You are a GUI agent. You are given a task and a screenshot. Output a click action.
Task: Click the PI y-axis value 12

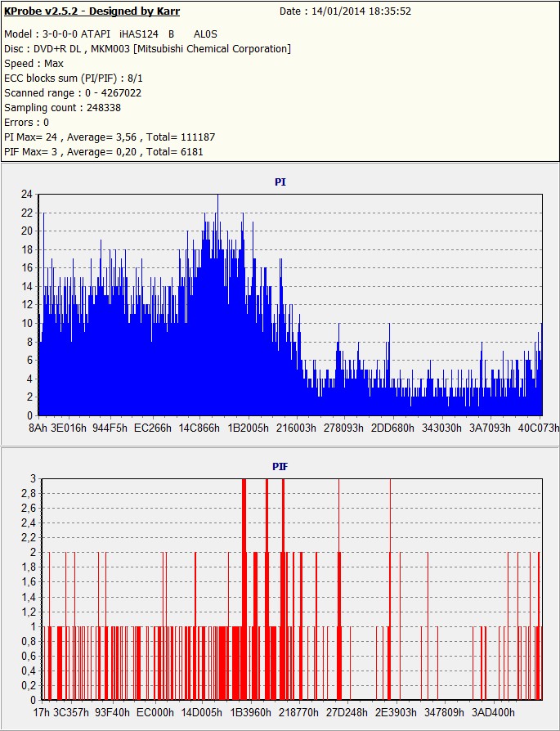(x=27, y=305)
